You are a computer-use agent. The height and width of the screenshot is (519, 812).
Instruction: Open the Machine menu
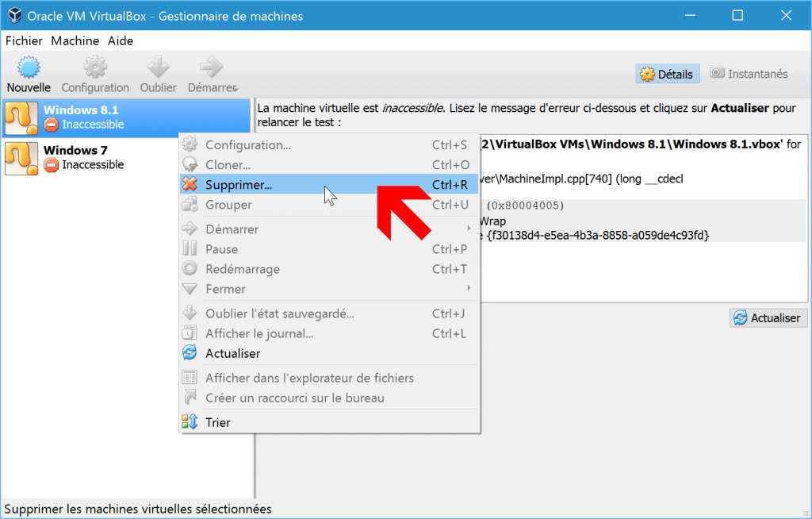pos(75,41)
